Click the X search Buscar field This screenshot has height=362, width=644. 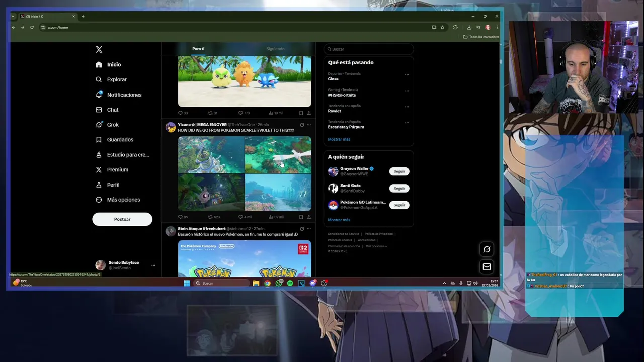[x=368, y=49]
